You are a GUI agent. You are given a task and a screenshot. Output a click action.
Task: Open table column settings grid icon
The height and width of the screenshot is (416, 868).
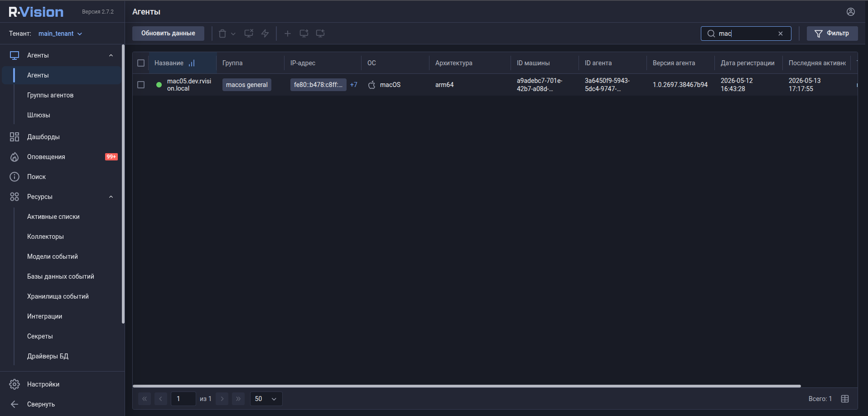[845, 399]
